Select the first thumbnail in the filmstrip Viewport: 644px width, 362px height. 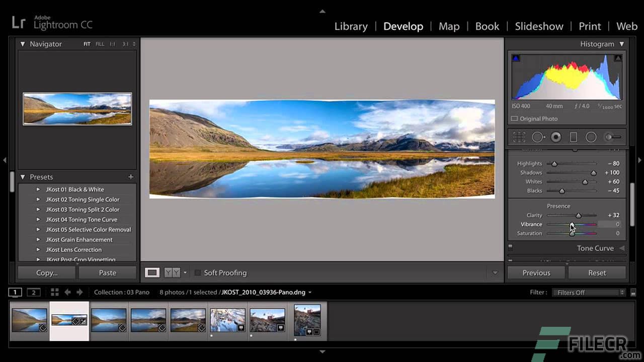pos(29,320)
